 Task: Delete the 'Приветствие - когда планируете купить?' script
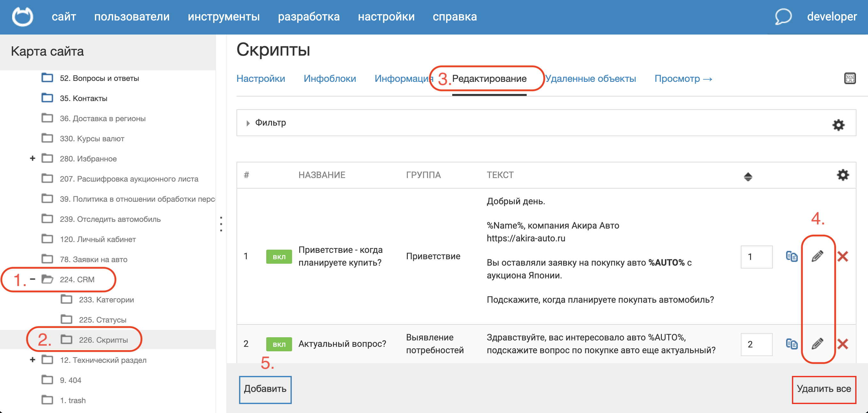coord(843,257)
